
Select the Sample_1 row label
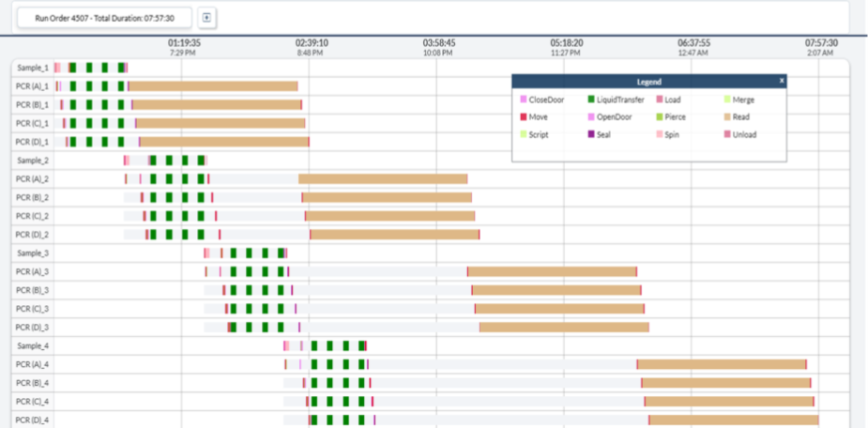click(33, 68)
